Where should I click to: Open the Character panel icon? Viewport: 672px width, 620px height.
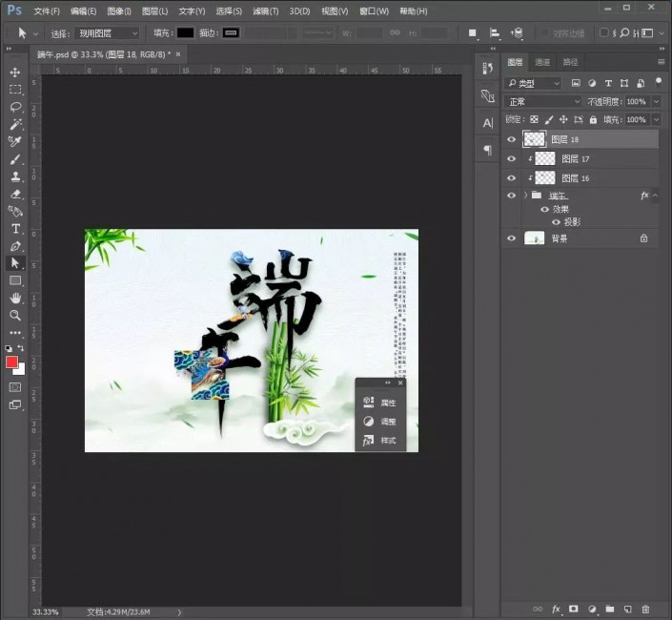tap(488, 123)
